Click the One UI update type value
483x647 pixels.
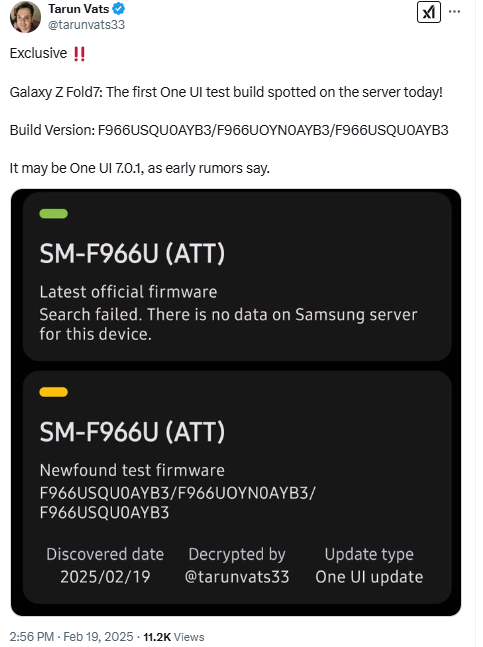[x=369, y=577]
